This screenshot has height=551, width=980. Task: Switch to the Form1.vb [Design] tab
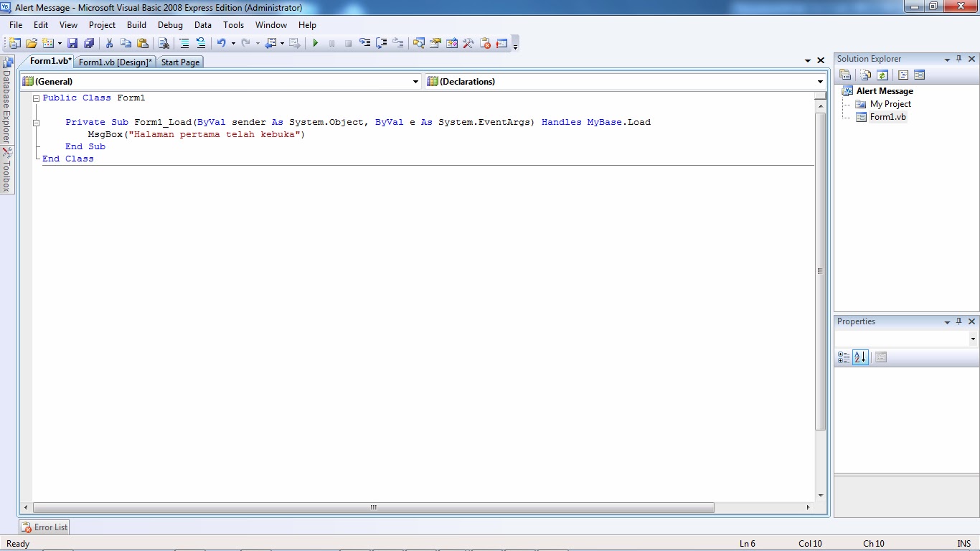(115, 62)
